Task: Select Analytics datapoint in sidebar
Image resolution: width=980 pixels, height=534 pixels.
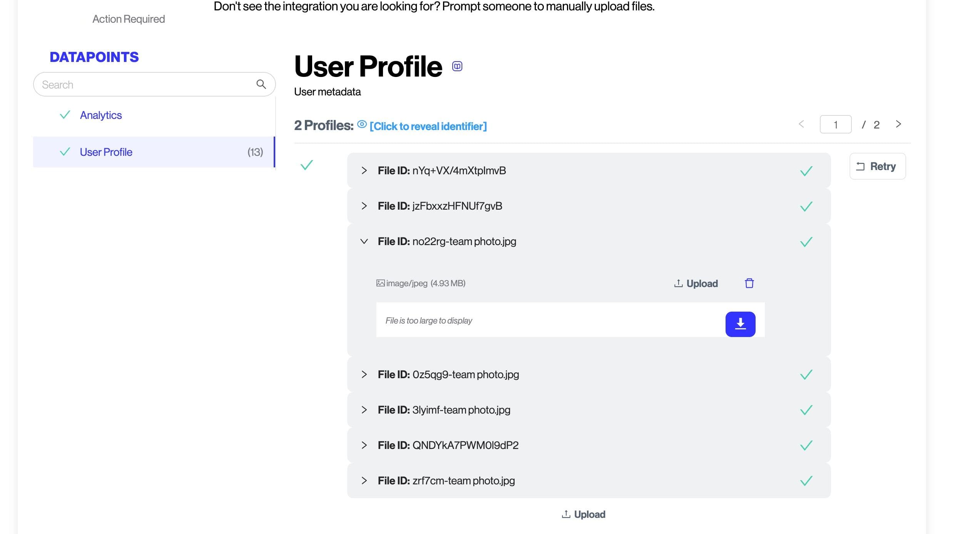Action: click(101, 115)
